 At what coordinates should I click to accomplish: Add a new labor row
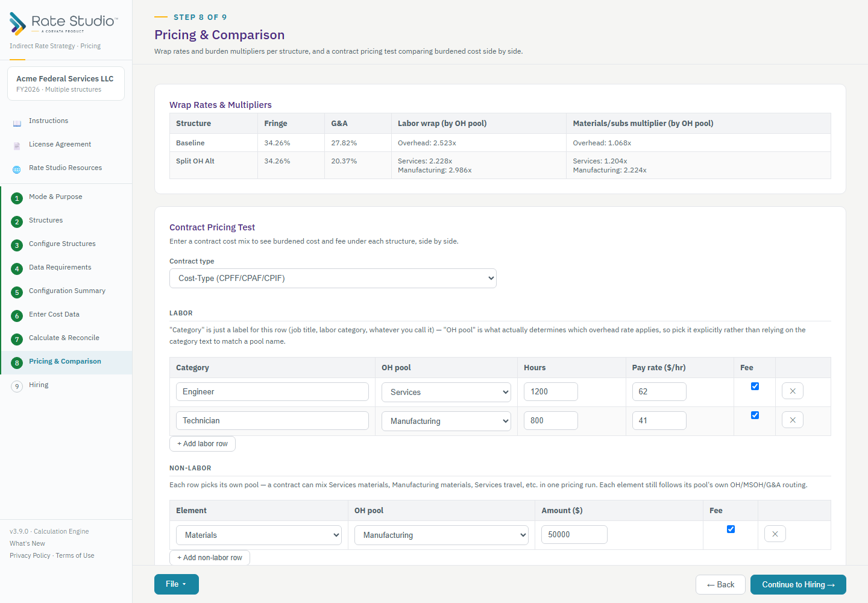point(203,444)
